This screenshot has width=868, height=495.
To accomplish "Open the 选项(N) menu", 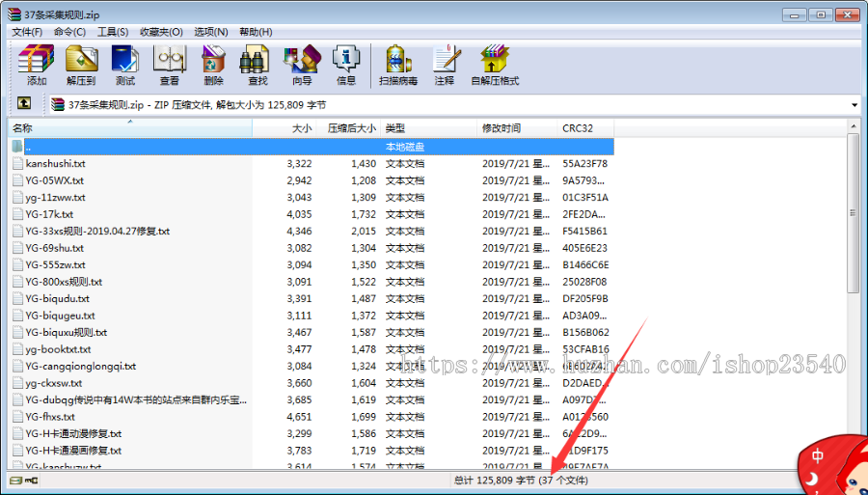I will pos(211,32).
